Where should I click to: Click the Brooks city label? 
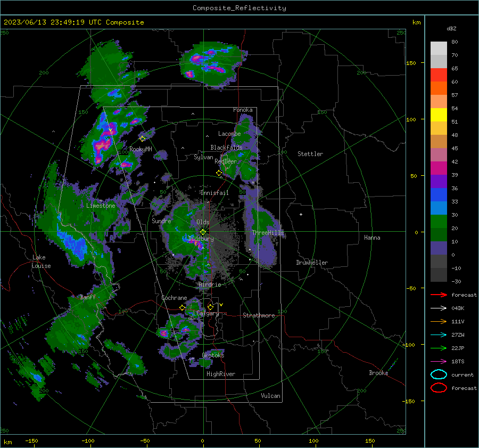[x=378, y=373]
